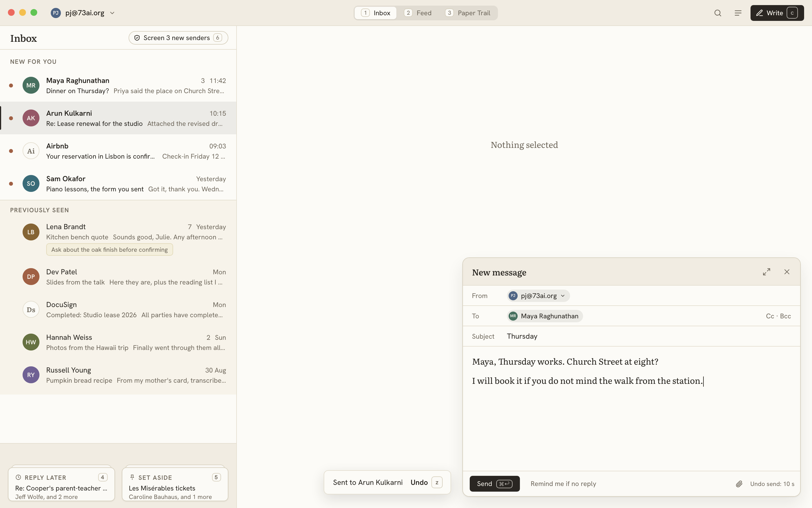Click the oak finish note tag
The image size is (812, 508).
point(109,250)
